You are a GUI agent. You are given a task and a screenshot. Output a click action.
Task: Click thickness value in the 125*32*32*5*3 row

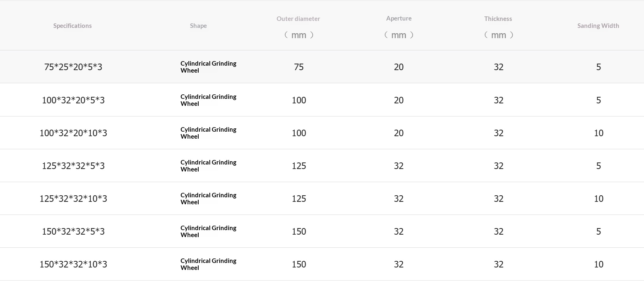point(498,166)
